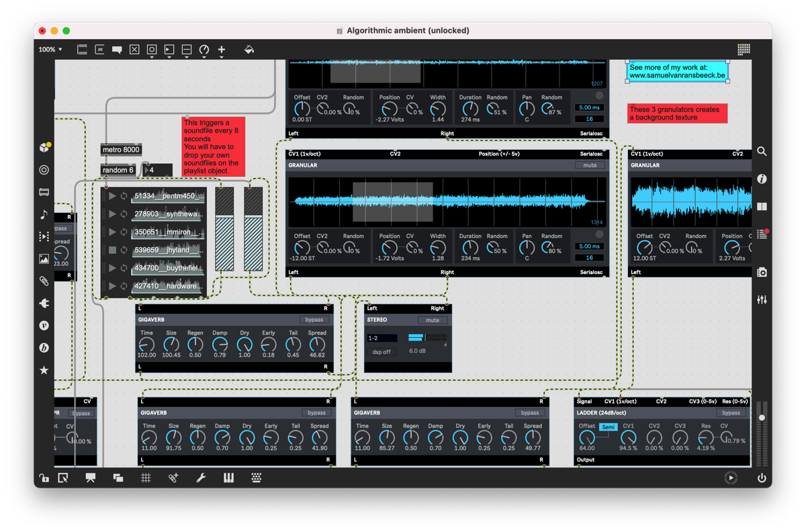
Task: Open the star Collections browser
Action: 44,370
